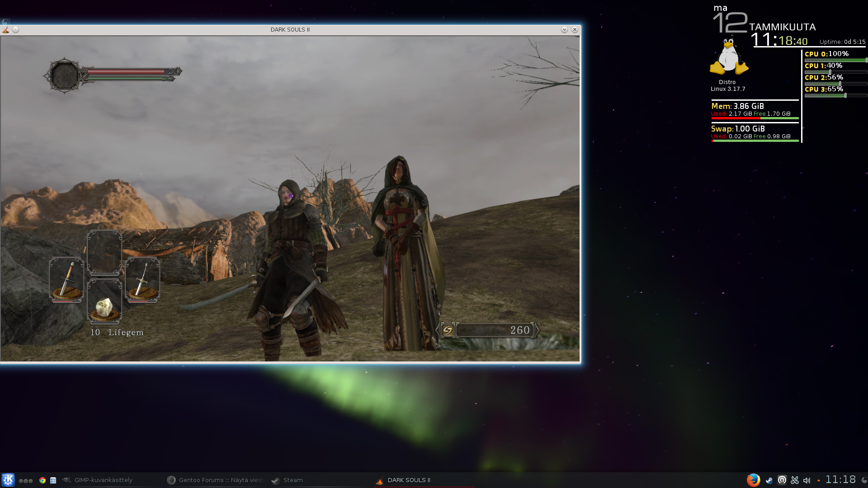Screen dimensions: 868x488
Task: Click the CPU 0:100% usage bar
Action: coord(835,60)
